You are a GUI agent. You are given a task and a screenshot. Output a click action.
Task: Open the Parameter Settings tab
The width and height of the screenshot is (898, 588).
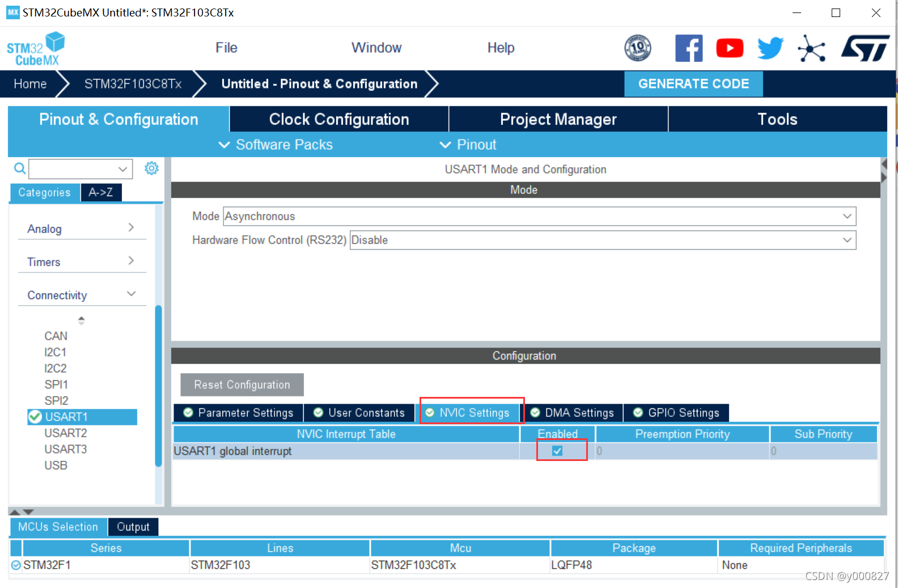(238, 413)
